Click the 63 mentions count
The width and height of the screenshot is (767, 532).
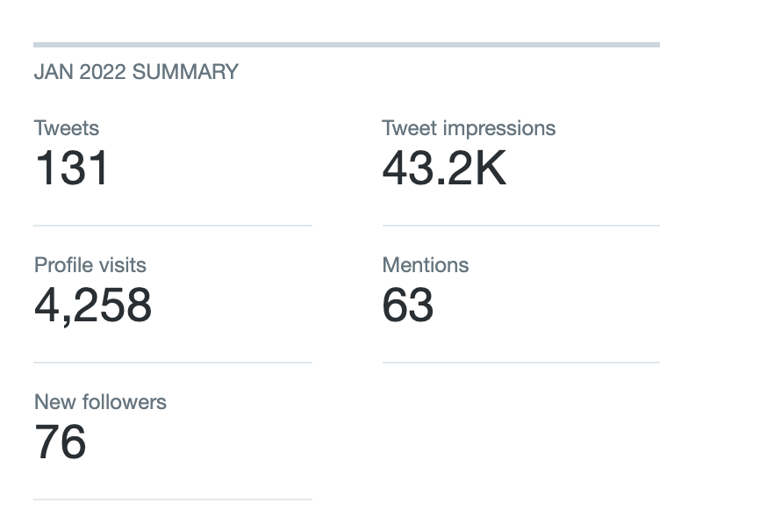point(408,305)
